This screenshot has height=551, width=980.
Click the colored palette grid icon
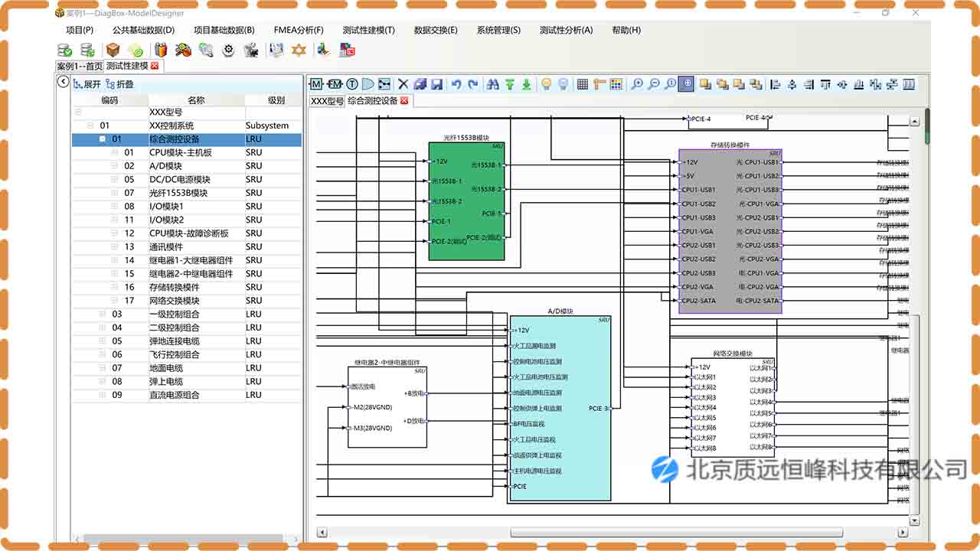(x=616, y=84)
